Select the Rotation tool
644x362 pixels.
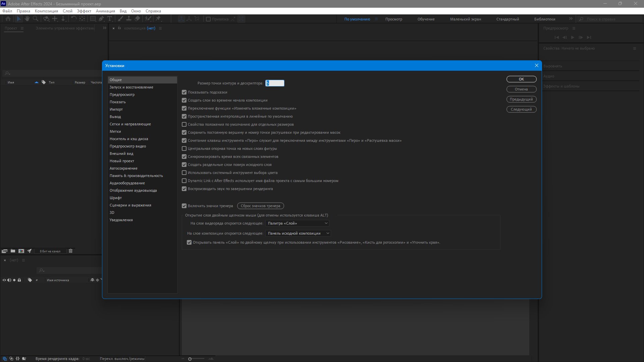[74, 19]
